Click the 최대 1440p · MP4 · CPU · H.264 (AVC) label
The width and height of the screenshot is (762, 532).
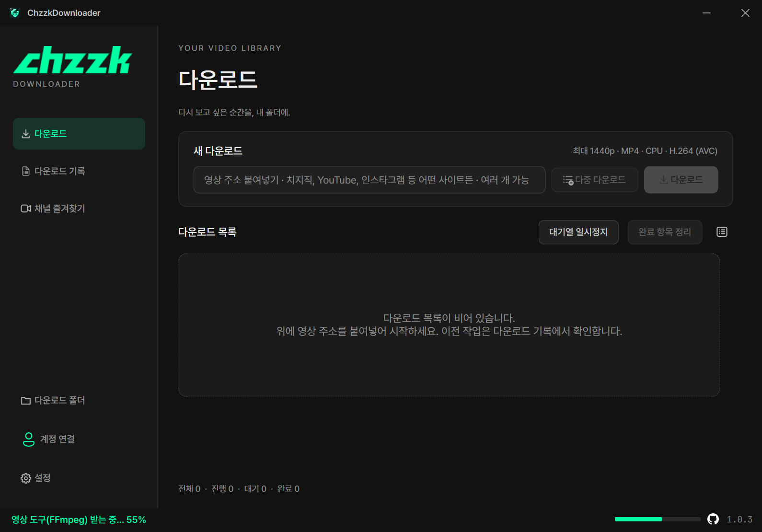pos(645,151)
